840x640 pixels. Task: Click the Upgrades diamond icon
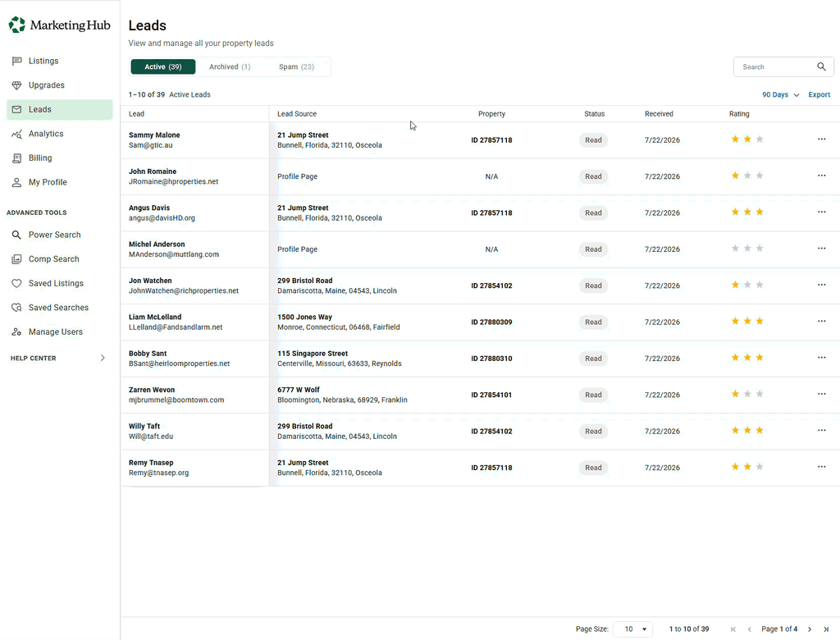pos(16,85)
